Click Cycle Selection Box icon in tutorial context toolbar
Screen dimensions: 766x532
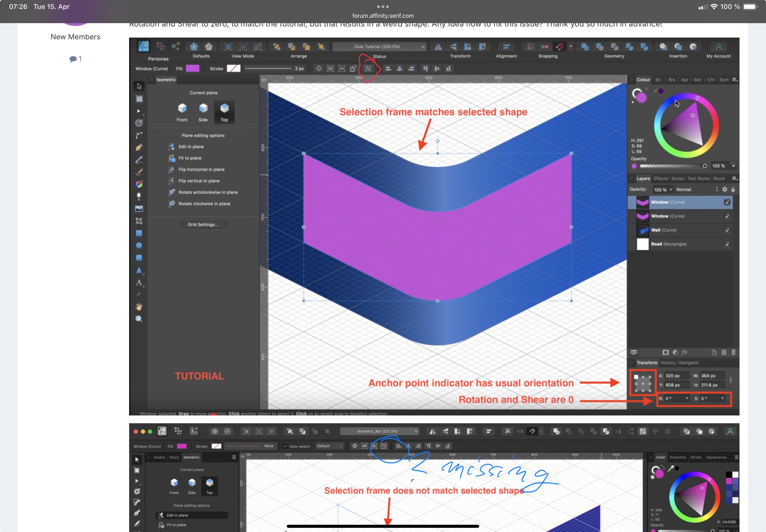click(368, 69)
